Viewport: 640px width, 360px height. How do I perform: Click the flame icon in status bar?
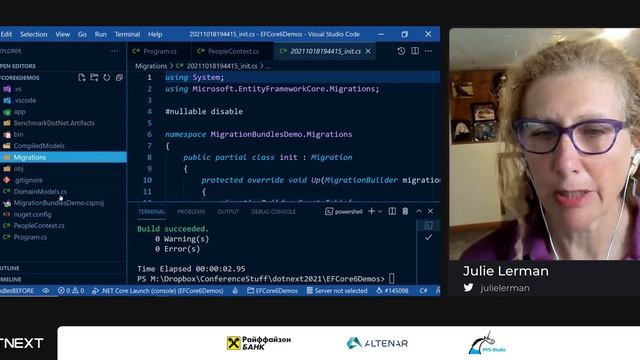point(235,291)
